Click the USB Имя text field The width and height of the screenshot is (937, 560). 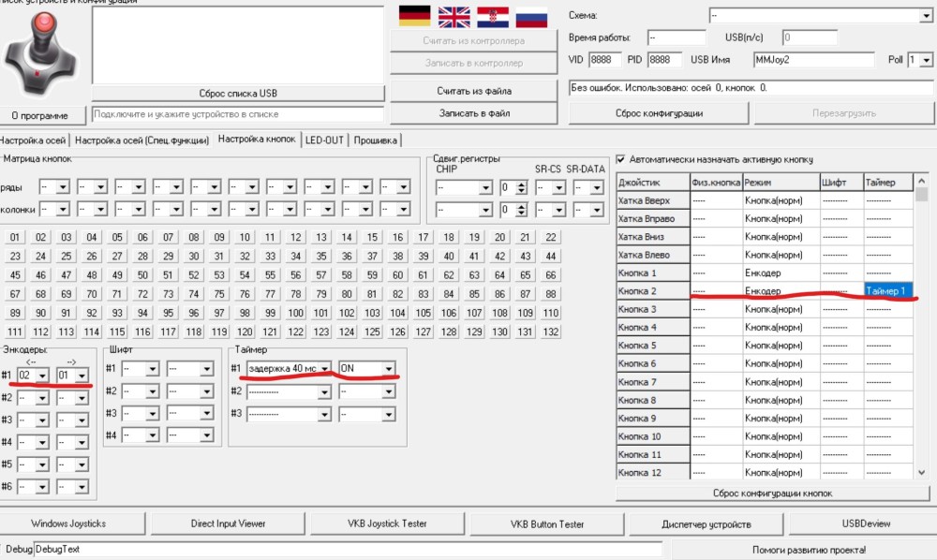point(812,60)
